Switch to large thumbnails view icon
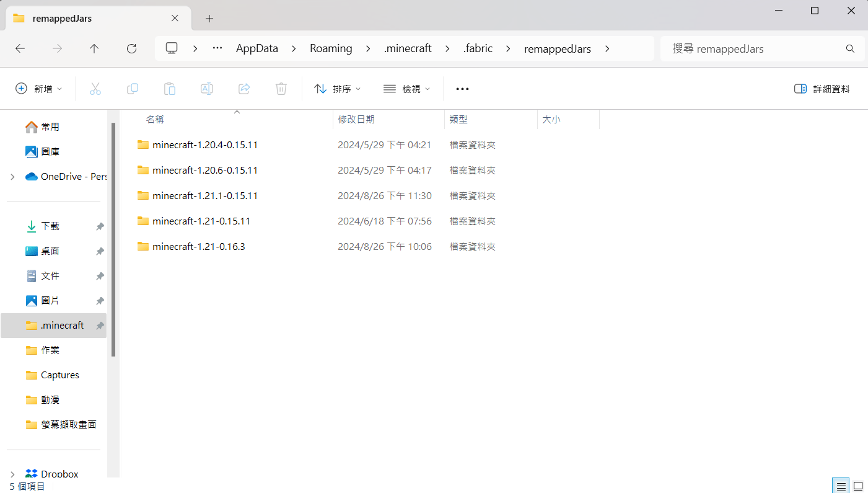The image size is (868, 493). click(x=858, y=486)
